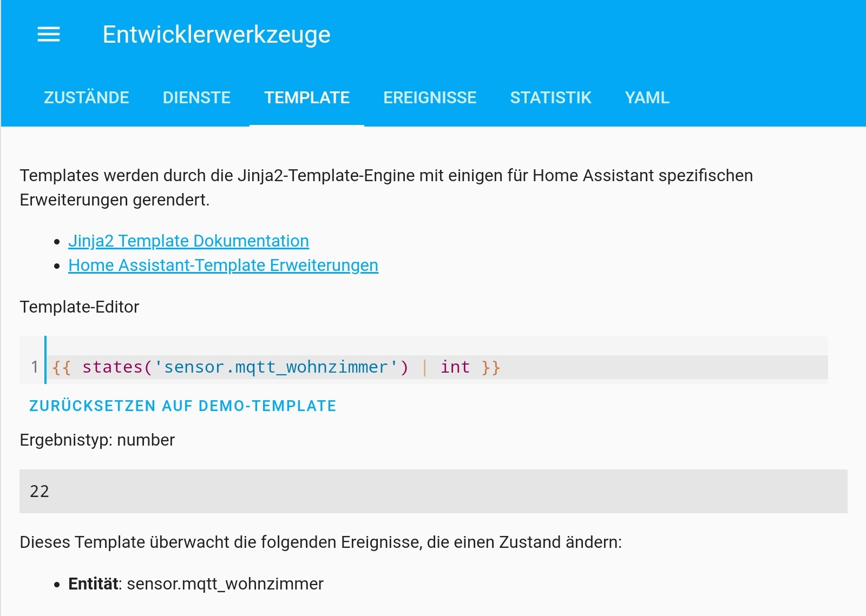Click line number 1 in editor gutter
Image resolution: width=866 pixels, height=616 pixels.
point(32,367)
